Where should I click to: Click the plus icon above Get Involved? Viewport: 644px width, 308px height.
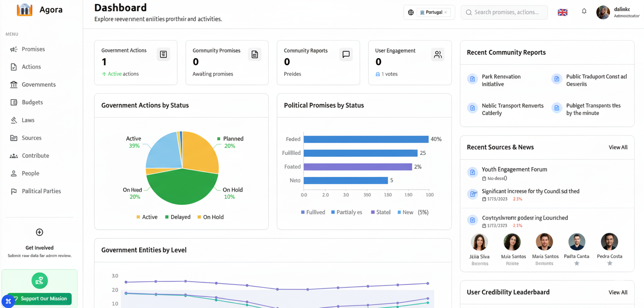click(x=39, y=232)
